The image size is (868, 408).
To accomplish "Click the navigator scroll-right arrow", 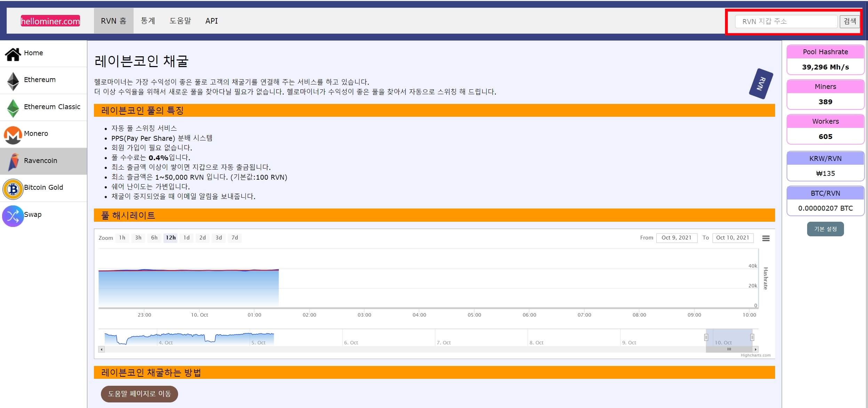I will 755,349.
